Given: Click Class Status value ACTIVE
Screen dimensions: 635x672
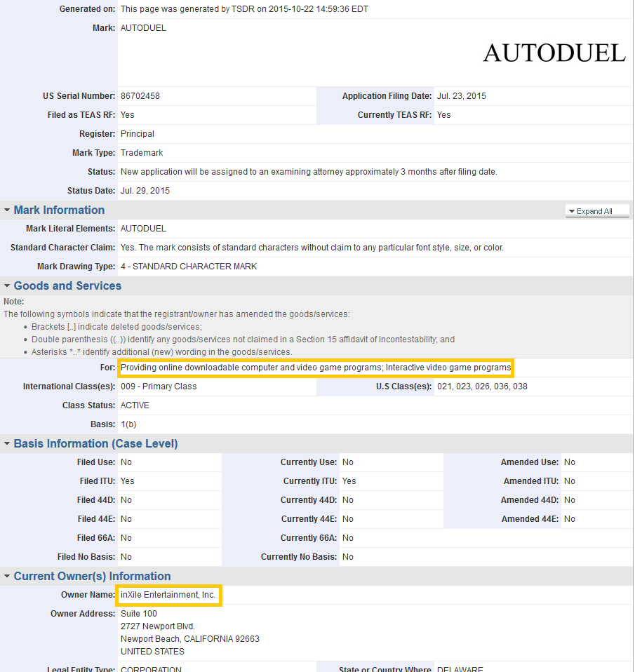Looking at the screenshot, I should coord(135,405).
